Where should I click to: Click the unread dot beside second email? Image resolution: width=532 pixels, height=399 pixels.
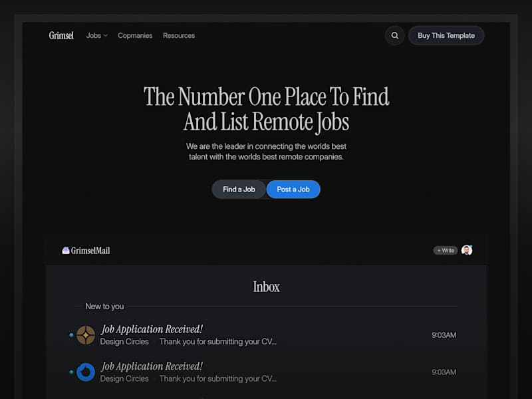[71, 372]
